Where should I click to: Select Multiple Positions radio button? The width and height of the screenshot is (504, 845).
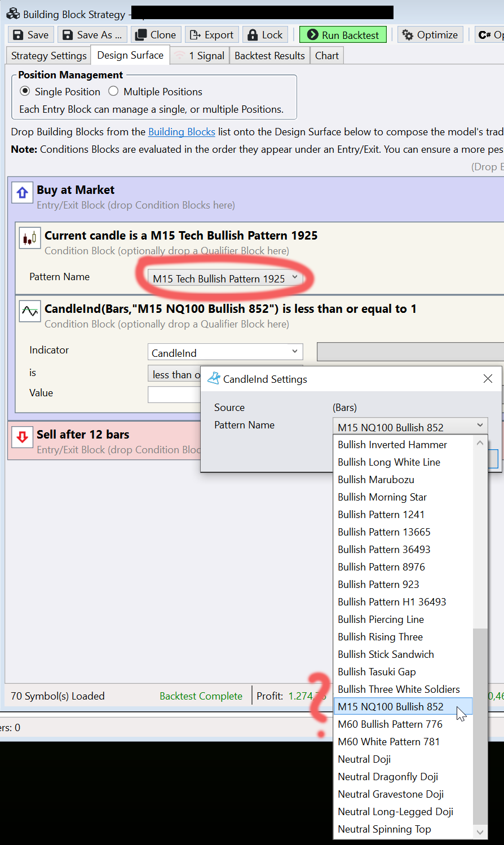113,91
